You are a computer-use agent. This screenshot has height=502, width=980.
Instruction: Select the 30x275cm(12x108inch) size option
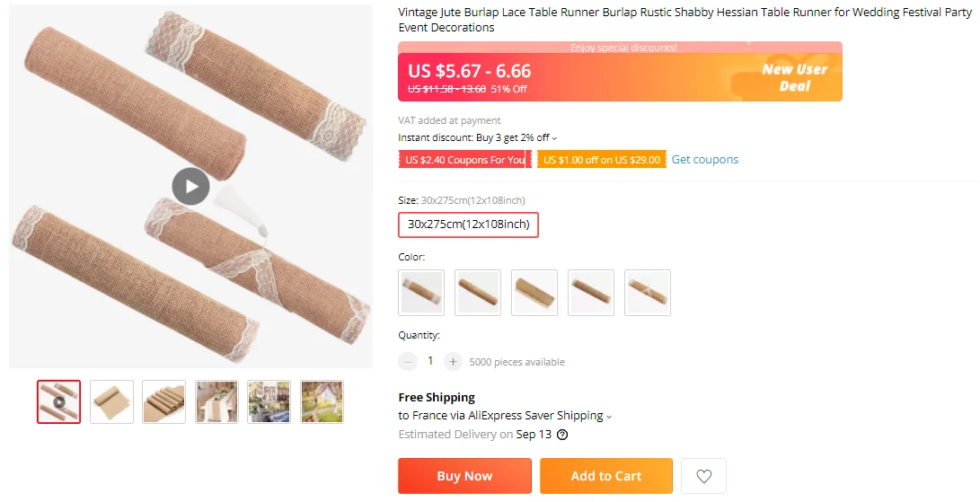click(468, 225)
